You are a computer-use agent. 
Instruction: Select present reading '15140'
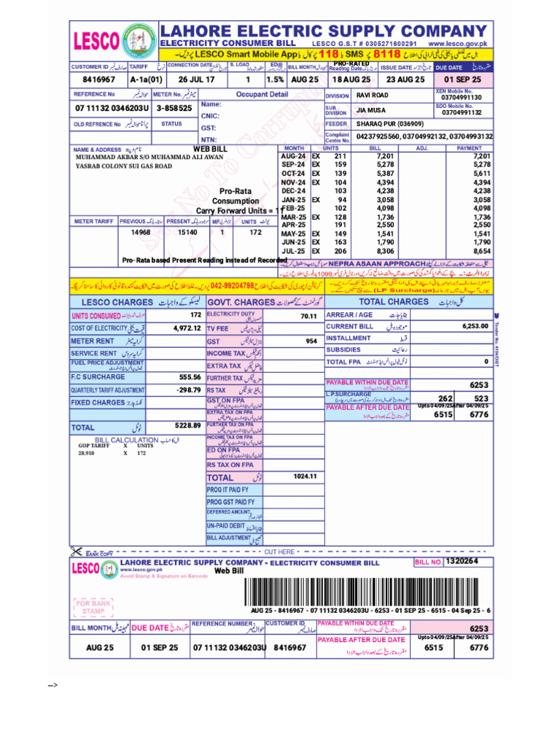(187, 233)
